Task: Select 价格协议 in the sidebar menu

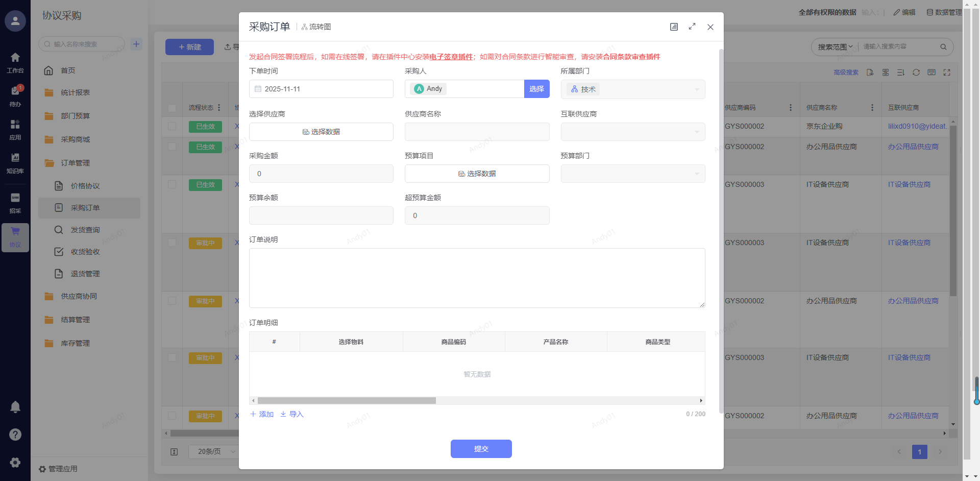Action: coord(85,186)
